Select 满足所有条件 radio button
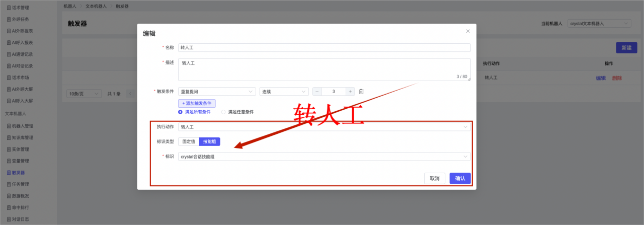This screenshot has width=644, height=225. click(x=180, y=112)
